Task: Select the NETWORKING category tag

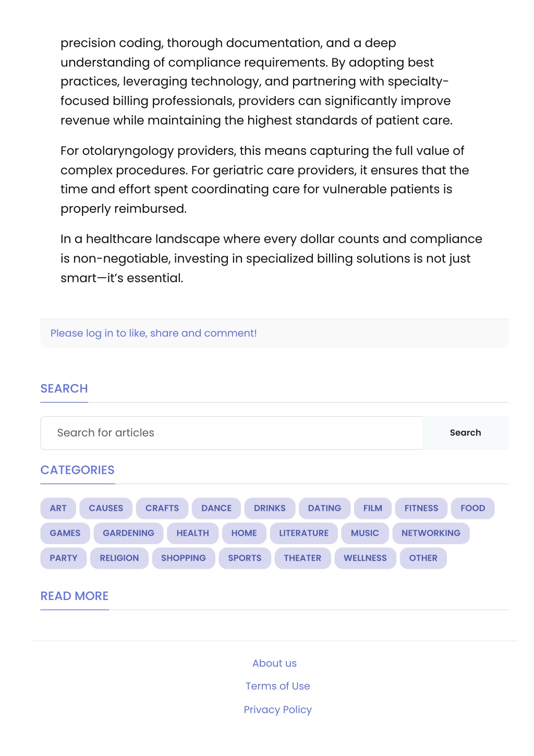Action: point(431,533)
